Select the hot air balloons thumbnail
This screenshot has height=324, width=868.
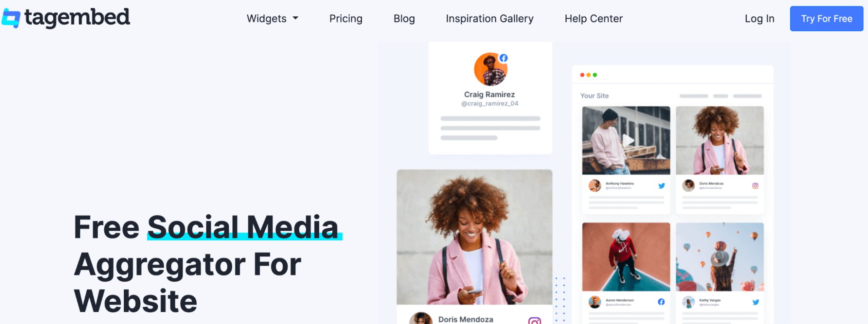[719, 257]
